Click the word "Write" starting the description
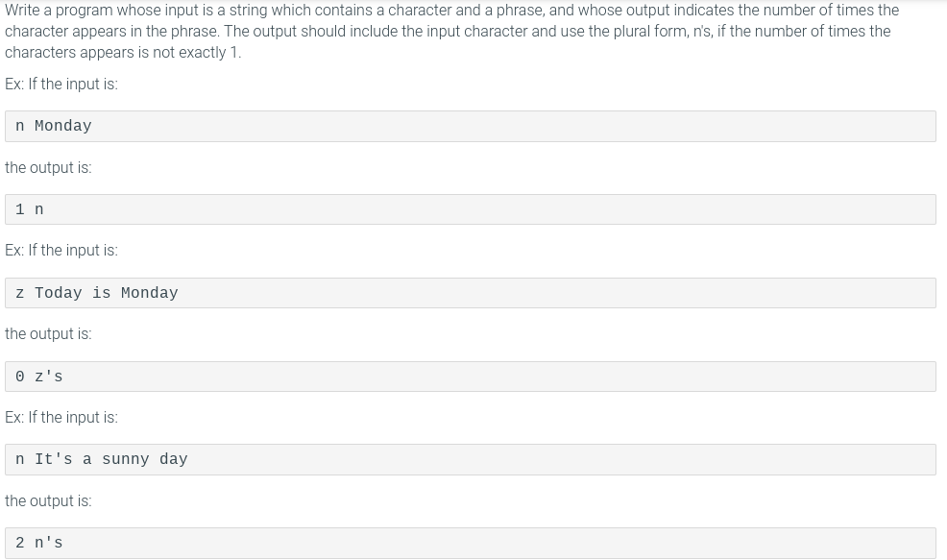 tap(22, 11)
